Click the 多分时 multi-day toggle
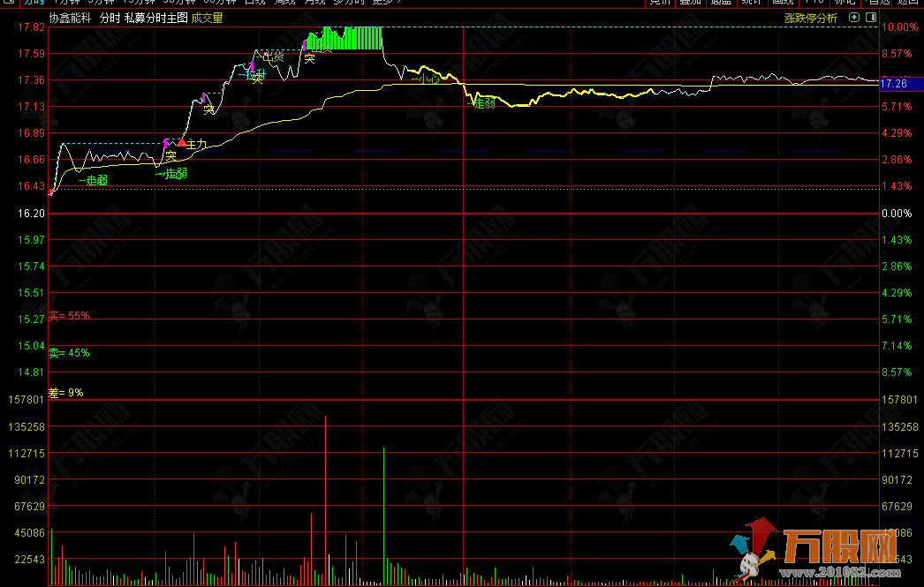Screen dimensions: 924x587 pyautogui.click(x=348, y=2)
